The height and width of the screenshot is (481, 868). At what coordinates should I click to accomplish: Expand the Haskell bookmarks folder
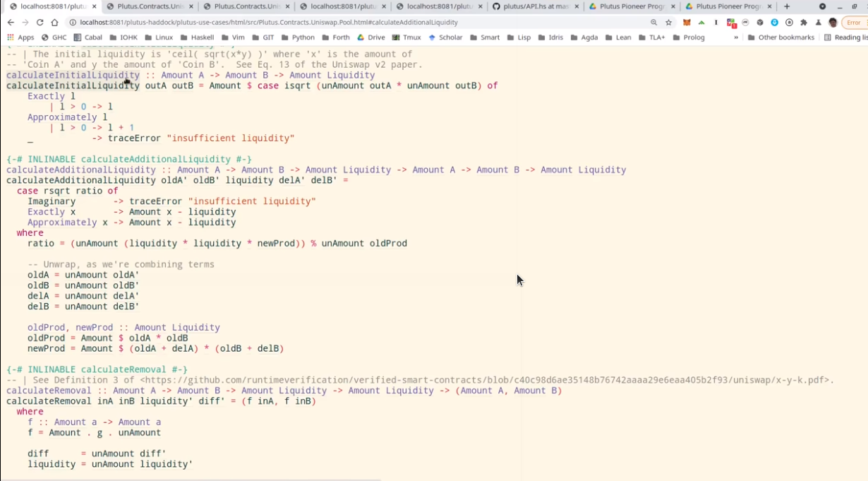196,37
